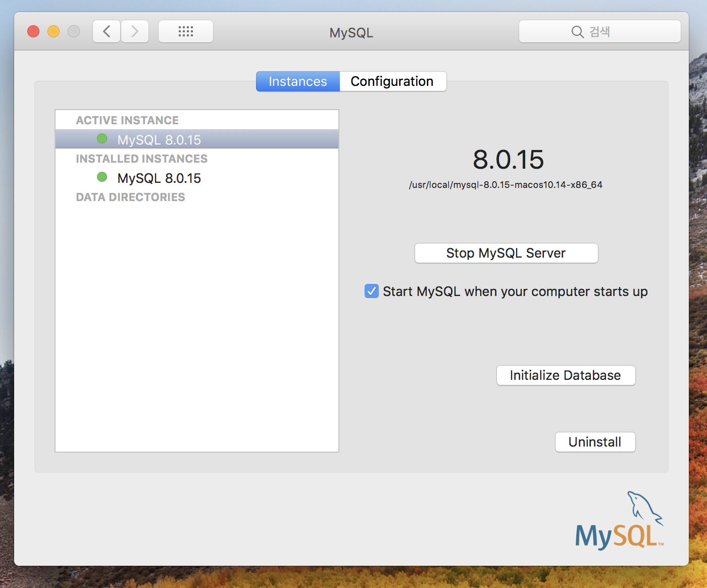Switch to the Instances tab
This screenshot has height=588, width=707.
298,81
